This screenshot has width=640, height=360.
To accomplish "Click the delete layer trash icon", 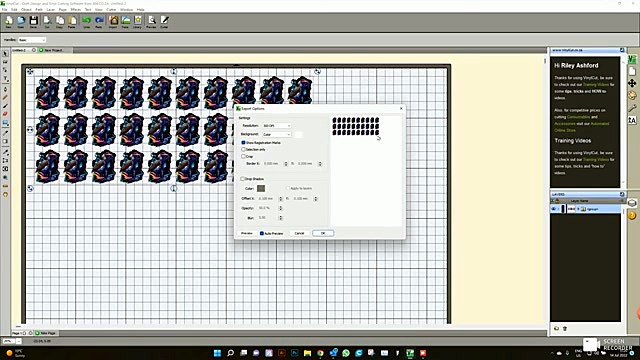I will (565, 329).
